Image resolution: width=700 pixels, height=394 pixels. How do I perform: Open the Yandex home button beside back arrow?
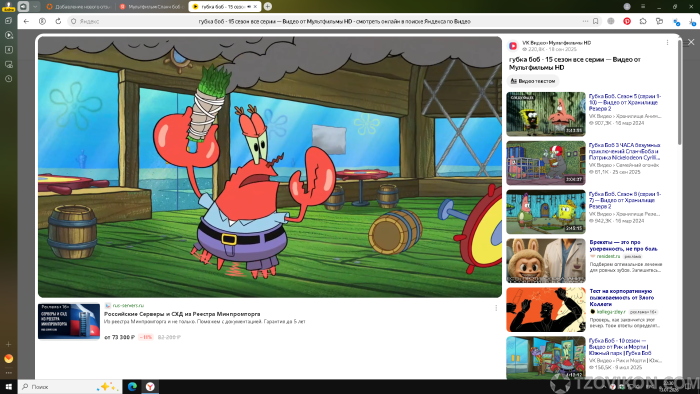click(42, 21)
